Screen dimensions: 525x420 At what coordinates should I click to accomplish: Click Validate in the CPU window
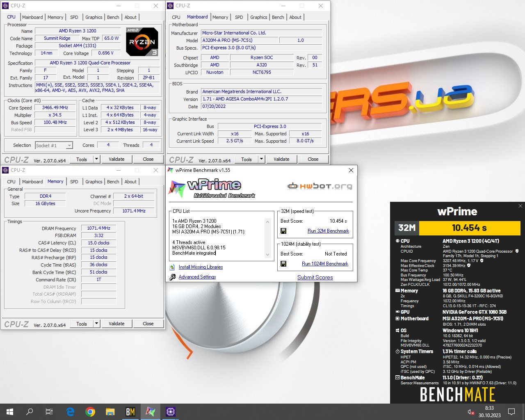[x=116, y=159]
